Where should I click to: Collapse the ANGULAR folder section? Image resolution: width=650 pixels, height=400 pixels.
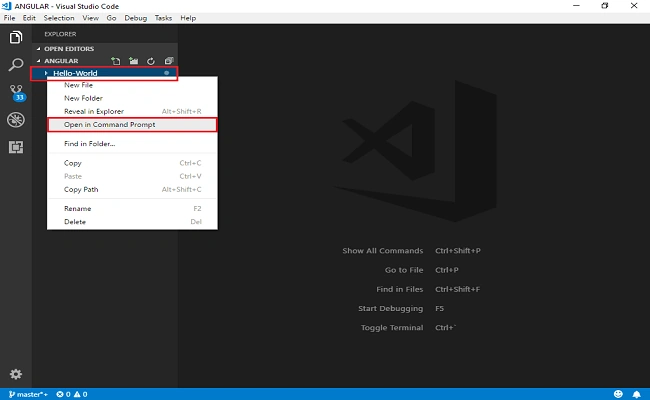point(39,61)
